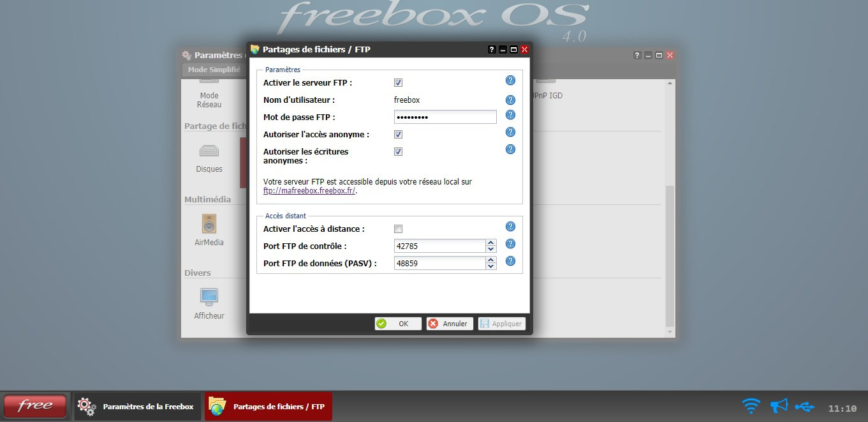Select Partages de fichiers / FTP taskbar item
868x422 pixels.
click(x=268, y=407)
